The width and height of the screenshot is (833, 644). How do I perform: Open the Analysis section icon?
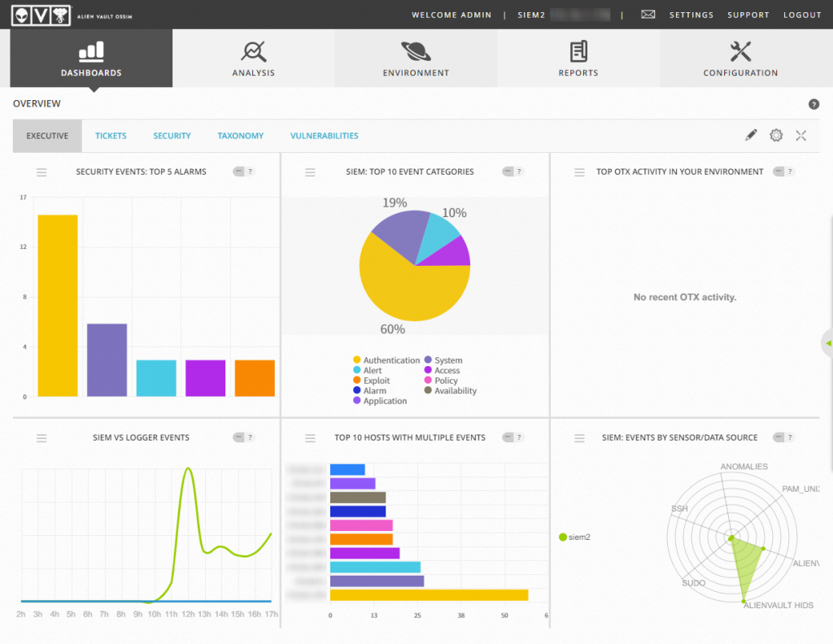[x=254, y=51]
